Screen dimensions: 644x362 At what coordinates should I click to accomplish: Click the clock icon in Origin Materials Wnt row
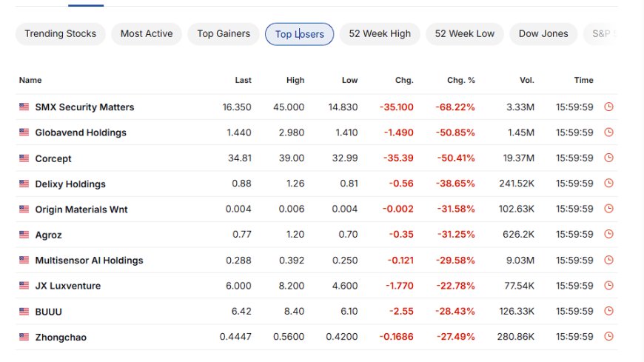coord(608,209)
